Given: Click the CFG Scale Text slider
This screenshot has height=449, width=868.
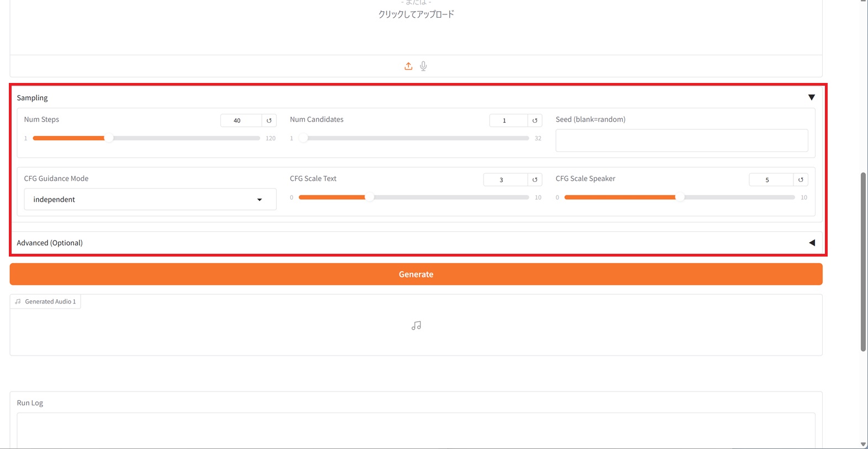Looking at the screenshot, I should click(x=413, y=197).
